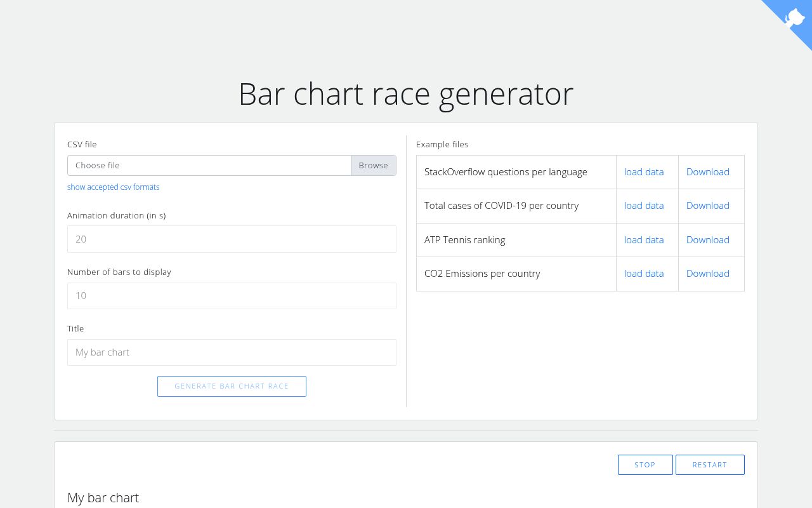The width and height of the screenshot is (812, 508).
Task: Click the Title input showing My bar chart
Action: pyautogui.click(x=232, y=352)
